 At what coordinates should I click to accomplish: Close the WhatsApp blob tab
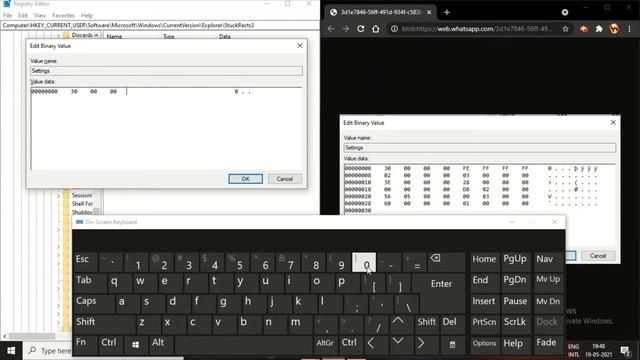coord(429,12)
